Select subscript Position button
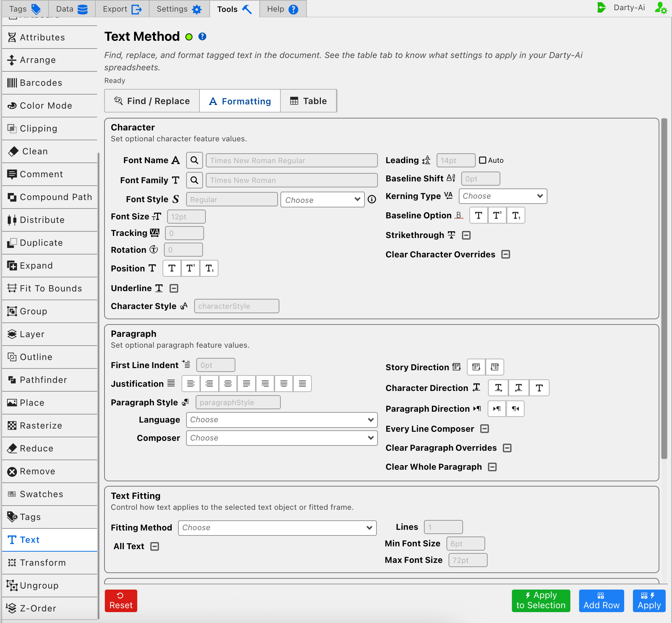The height and width of the screenshot is (623, 672). 209,268
